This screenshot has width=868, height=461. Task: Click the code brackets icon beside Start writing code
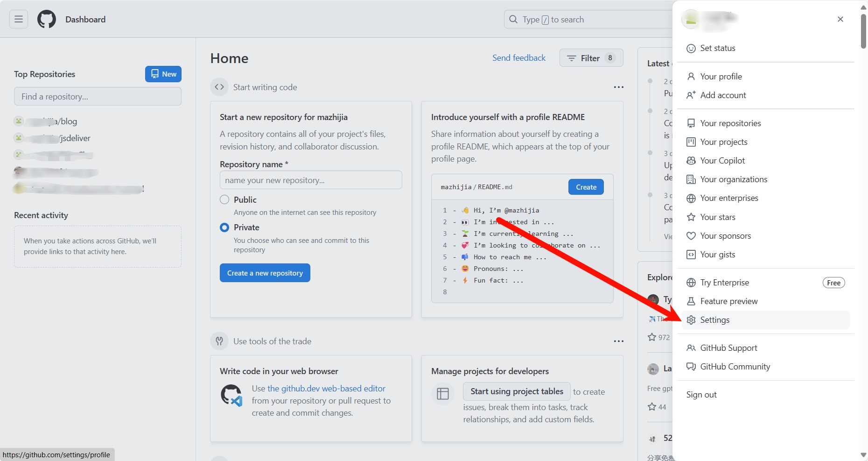(x=219, y=87)
